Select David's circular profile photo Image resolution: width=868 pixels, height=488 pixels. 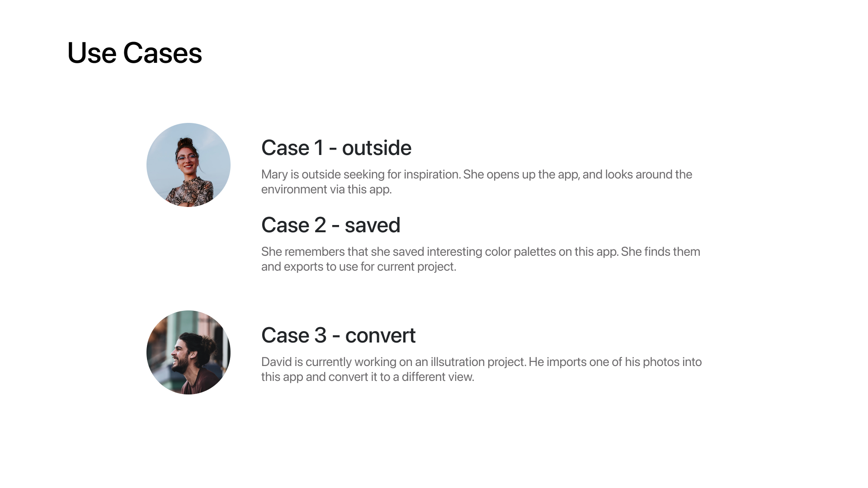pyautogui.click(x=189, y=352)
